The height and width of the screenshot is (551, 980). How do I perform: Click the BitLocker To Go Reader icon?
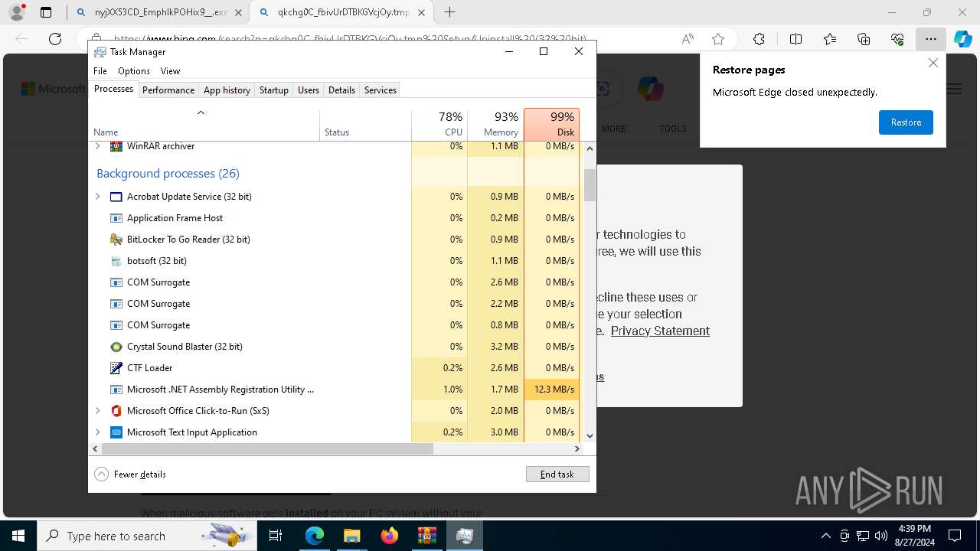click(x=116, y=240)
